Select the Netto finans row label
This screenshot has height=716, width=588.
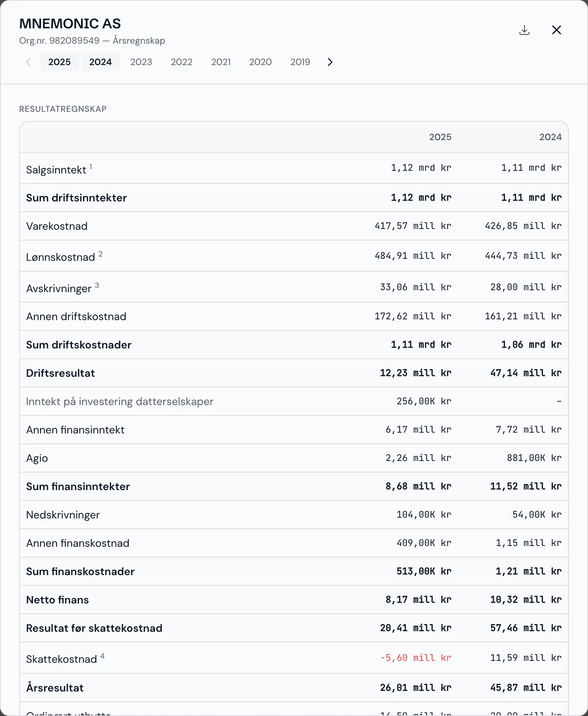click(57, 600)
